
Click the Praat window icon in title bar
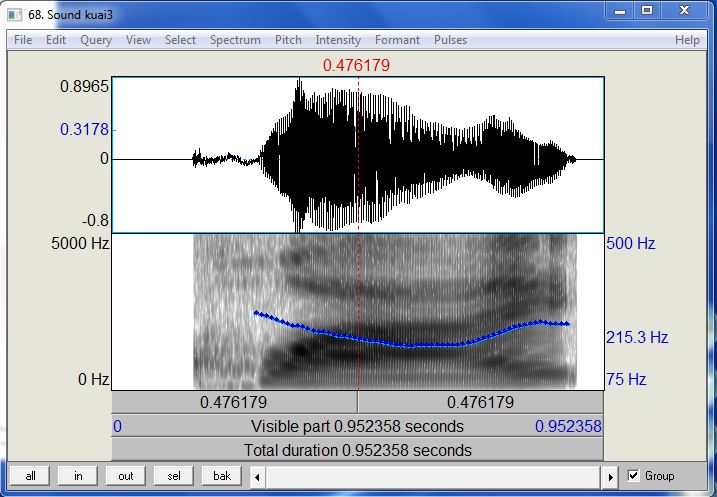(15, 15)
